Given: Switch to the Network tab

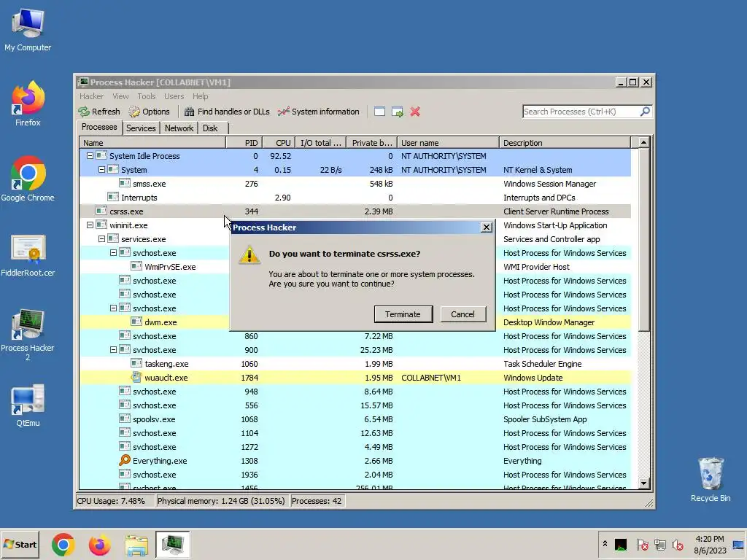Looking at the screenshot, I should pos(179,128).
